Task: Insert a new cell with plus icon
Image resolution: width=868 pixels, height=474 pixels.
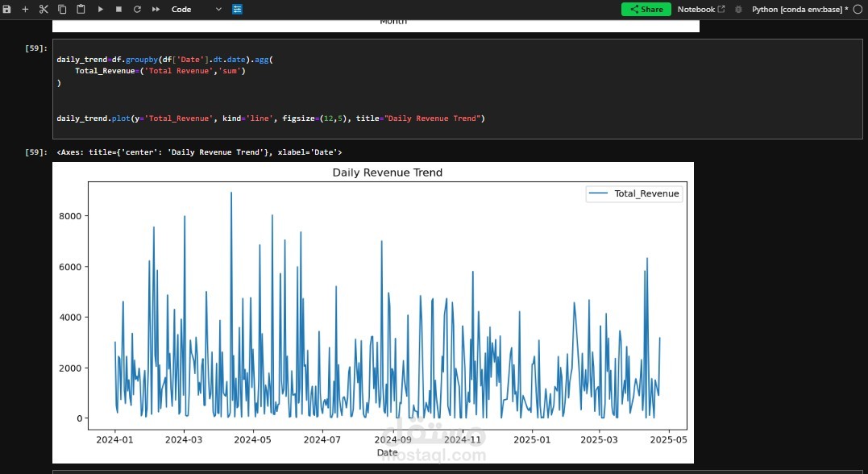Action: tap(25, 10)
